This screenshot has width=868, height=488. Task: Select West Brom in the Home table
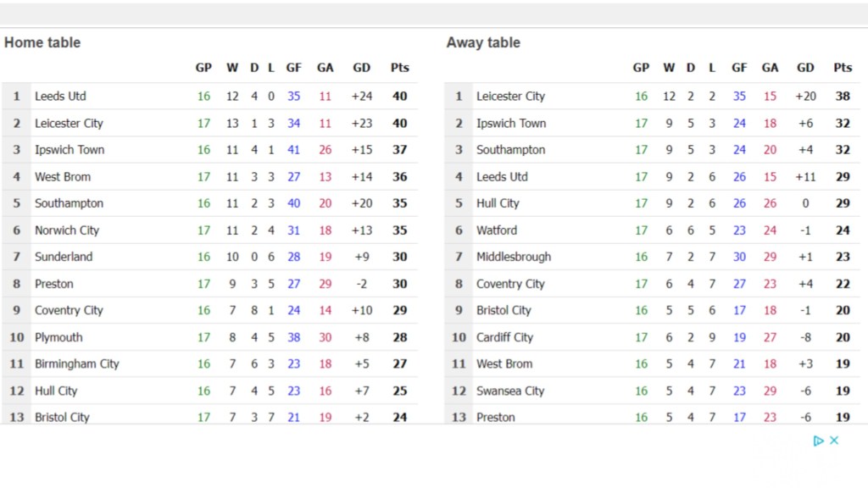63,176
